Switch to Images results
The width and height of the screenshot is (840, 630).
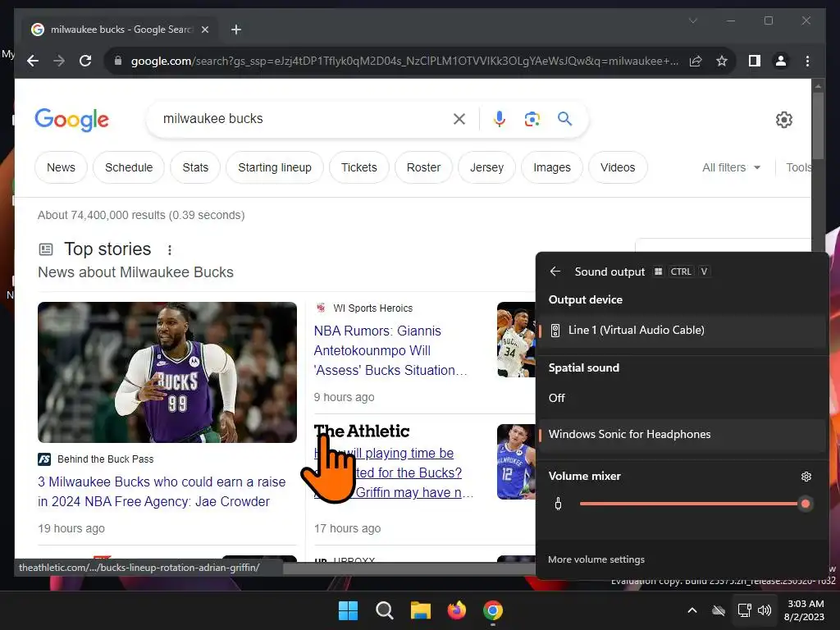click(x=552, y=167)
